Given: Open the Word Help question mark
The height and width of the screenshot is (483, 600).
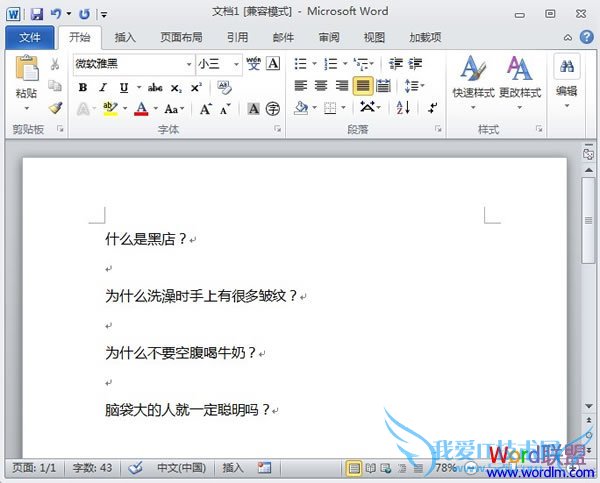Looking at the screenshot, I should 587,37.
